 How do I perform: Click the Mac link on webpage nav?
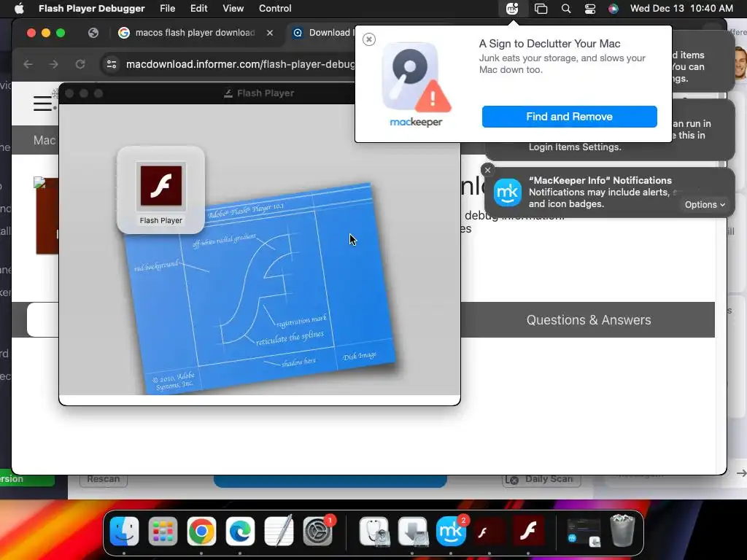(44, 140)
